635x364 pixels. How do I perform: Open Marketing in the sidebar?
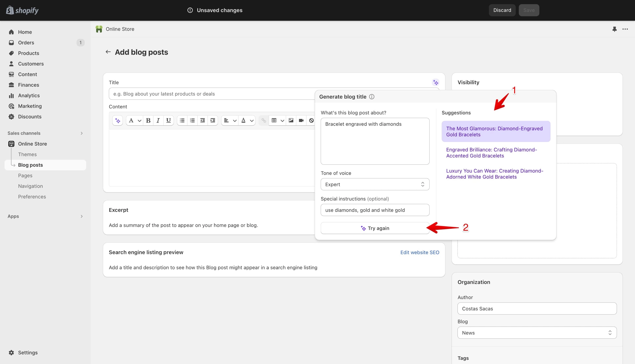(x=45, y=106)
